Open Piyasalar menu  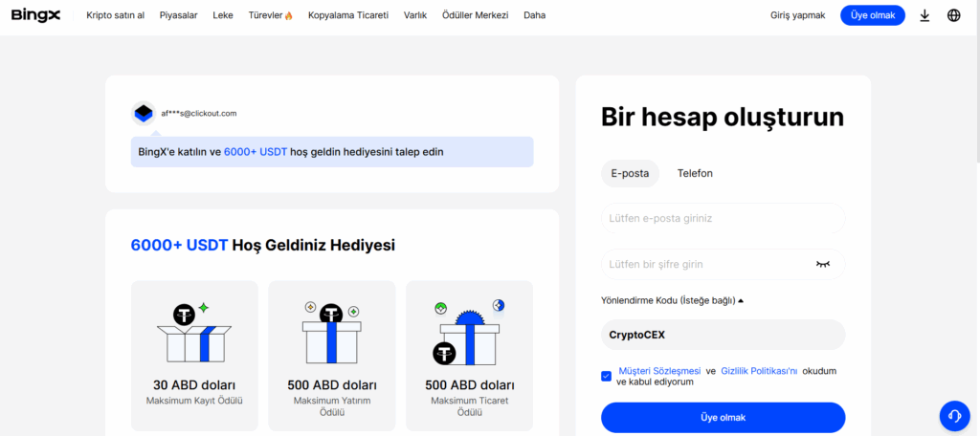179,15
